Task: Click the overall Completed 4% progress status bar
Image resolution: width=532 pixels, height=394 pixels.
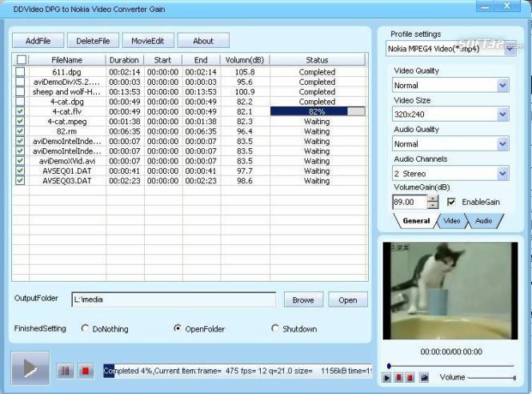Action: point(238,371)
